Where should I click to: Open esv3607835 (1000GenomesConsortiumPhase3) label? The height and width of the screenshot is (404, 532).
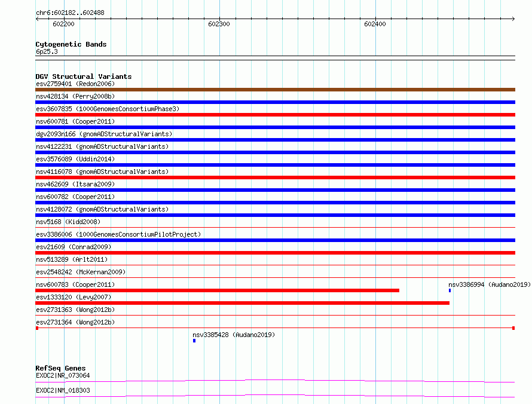pos(108,109)
